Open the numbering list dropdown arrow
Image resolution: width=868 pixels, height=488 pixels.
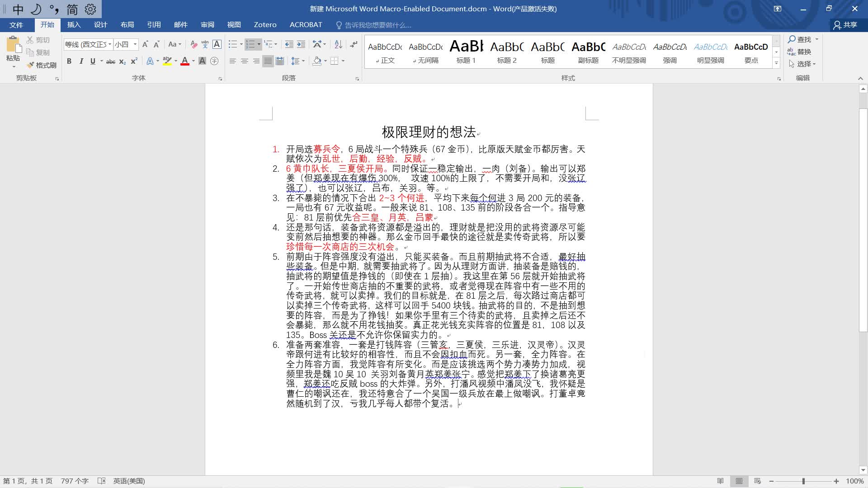point(259,44)
